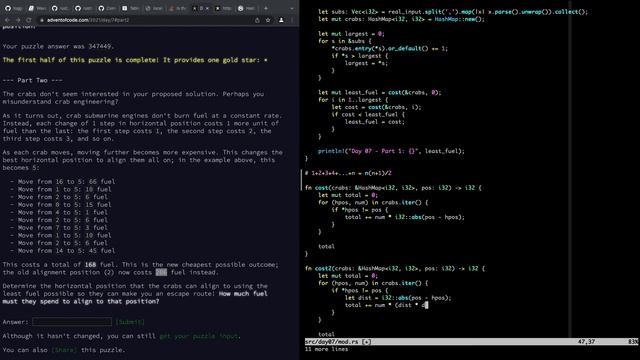Image resolution: width=640 pixels, height=360 pixels.
Task: Click 'let mut least_fuel = cost(&crabs, 0);' line
Action: coord(380,93)
